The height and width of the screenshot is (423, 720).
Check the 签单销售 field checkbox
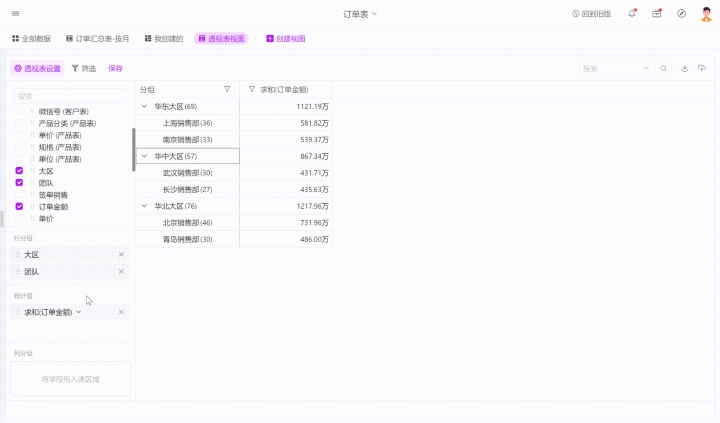(x=19, y=195)
